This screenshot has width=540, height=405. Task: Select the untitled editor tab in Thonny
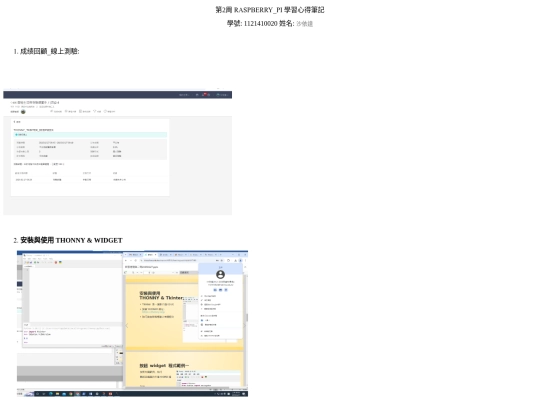tap(29, 266)
